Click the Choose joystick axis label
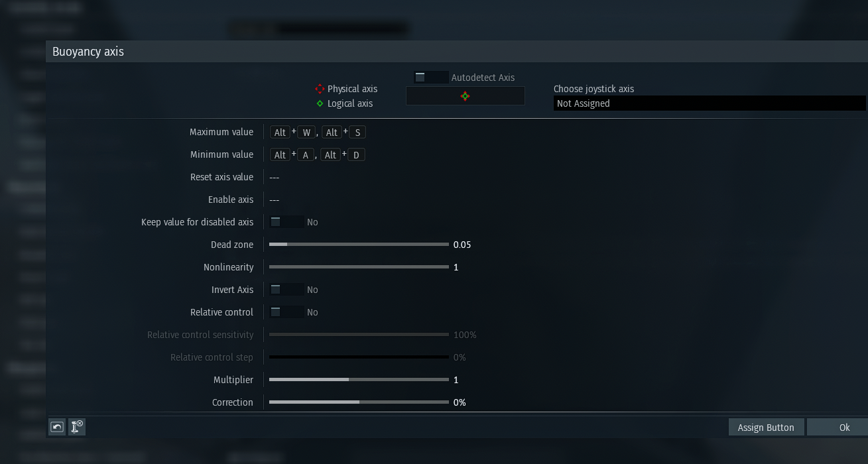The width and height of the screenshot is (868, 464). tap(593, 89)
